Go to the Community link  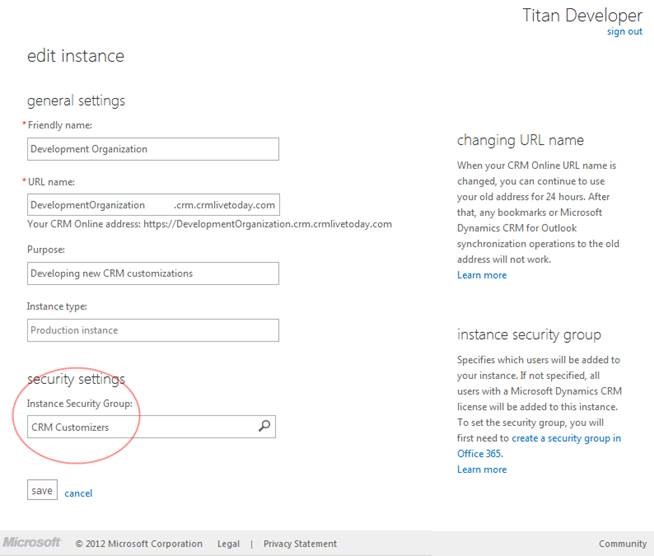[622, 544]
